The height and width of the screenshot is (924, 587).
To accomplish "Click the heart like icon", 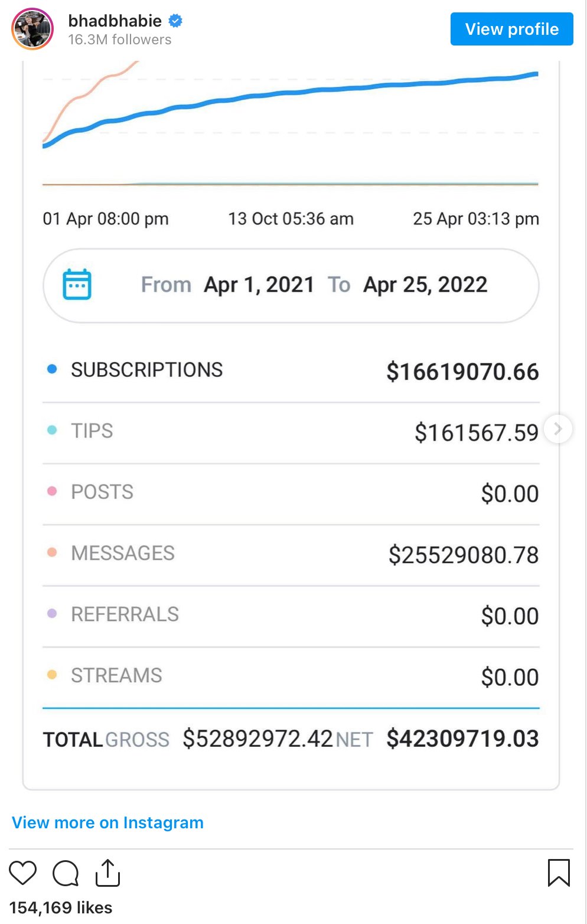I will 23,873.
